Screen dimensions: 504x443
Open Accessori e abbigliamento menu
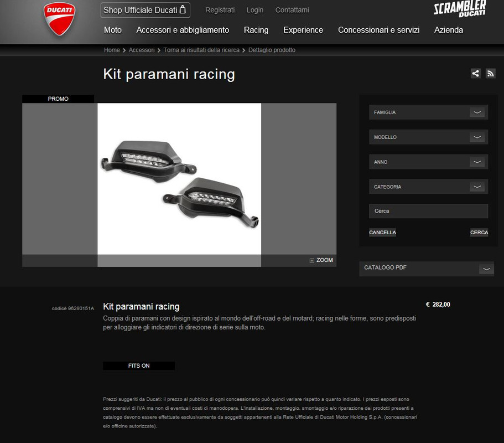coord(183,30)
